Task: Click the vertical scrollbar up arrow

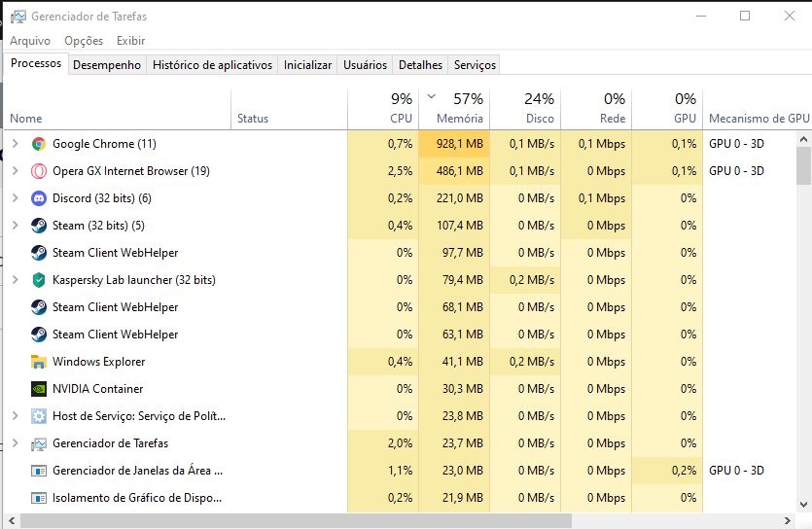Action: click(x=803, y=139)
